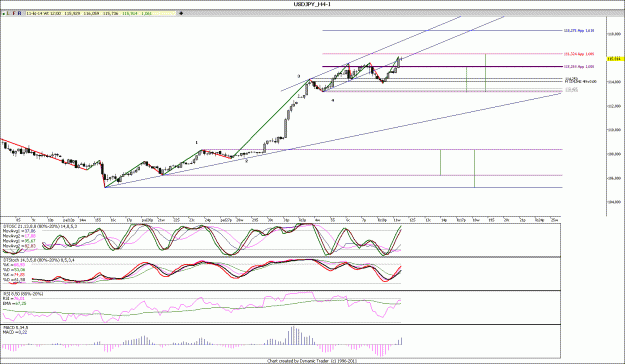
Task: Click the 112,000 price axis label
Action: (614, 106)
